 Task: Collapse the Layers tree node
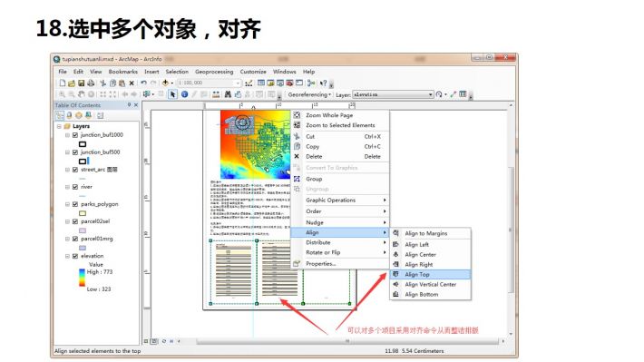tap(60, 126)
